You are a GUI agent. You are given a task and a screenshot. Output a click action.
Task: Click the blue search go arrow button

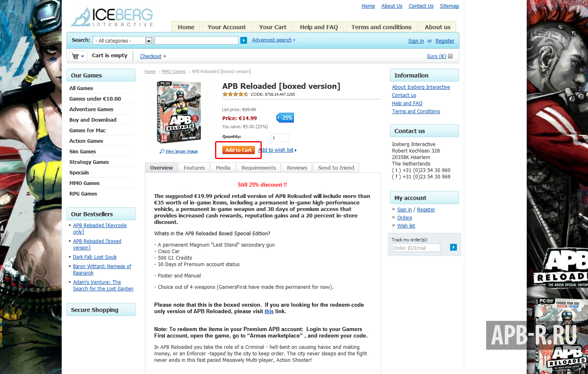tap(243, 40)
